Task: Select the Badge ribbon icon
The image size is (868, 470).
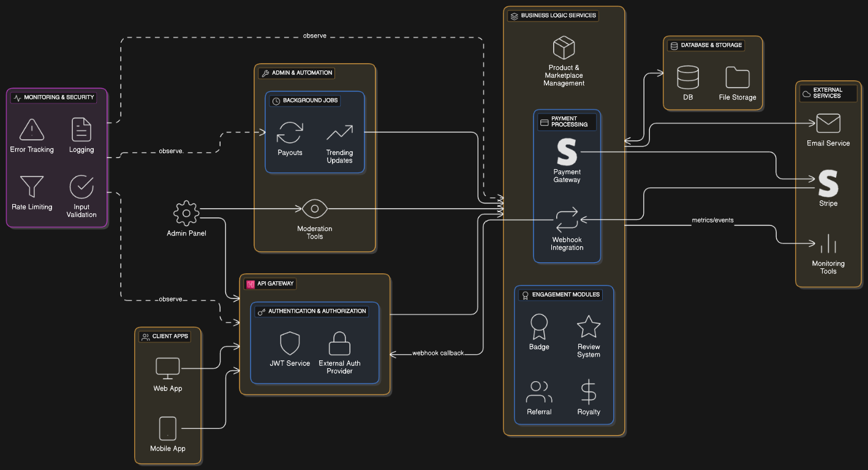Action: [x=539, y=327]
